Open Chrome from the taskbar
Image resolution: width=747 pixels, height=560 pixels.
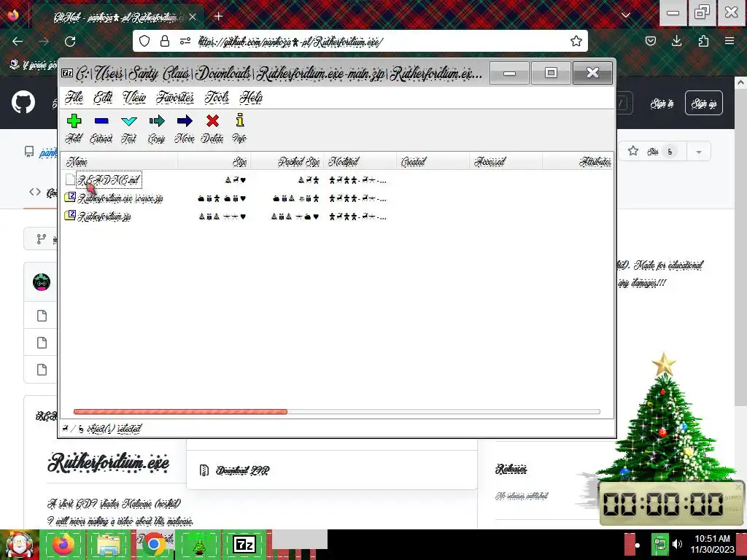point(153,545)
